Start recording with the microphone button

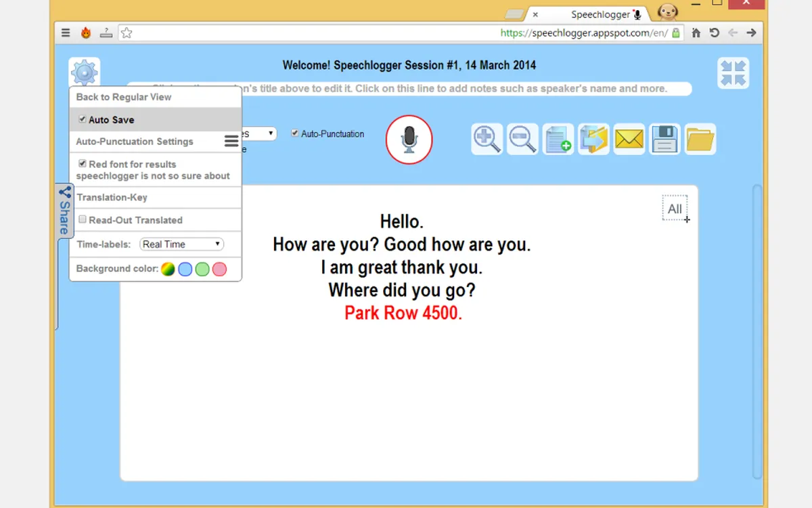click(409, 140)
